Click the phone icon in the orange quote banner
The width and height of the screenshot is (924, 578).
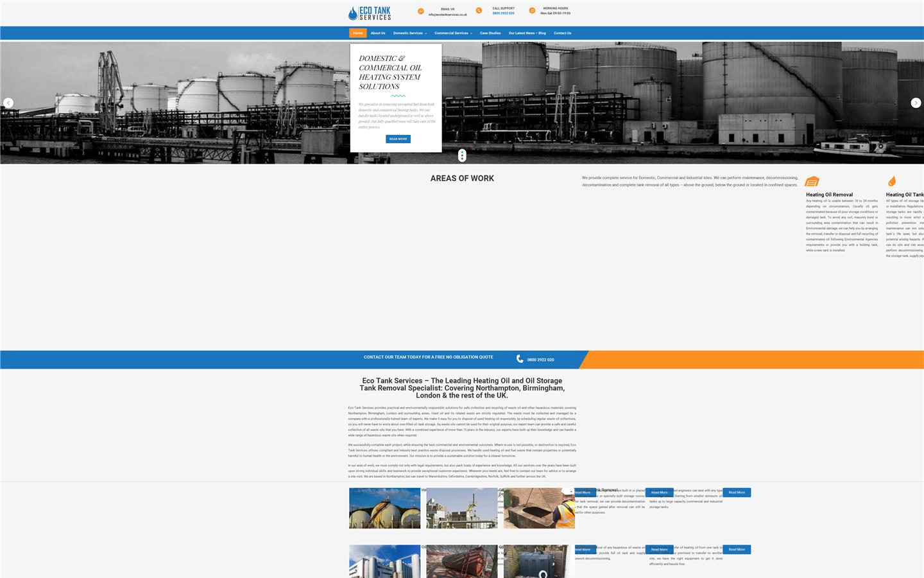520,360
